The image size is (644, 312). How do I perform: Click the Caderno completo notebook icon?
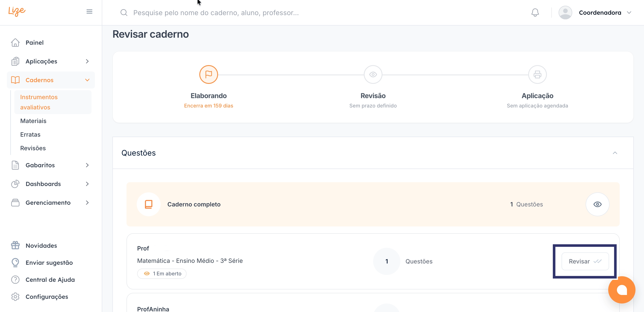(x=148, y=204)
